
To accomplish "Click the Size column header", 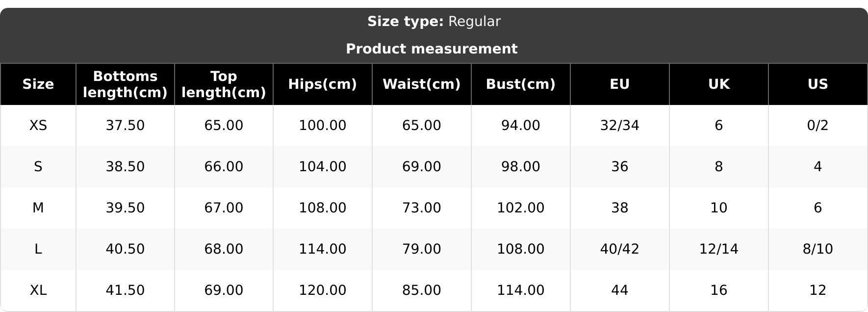I will tap(38, 84).
